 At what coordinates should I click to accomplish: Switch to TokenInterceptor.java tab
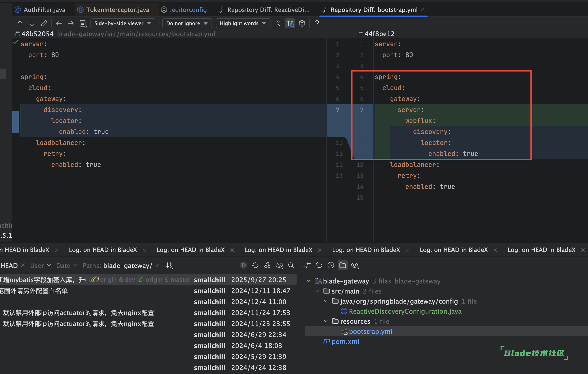117,10
